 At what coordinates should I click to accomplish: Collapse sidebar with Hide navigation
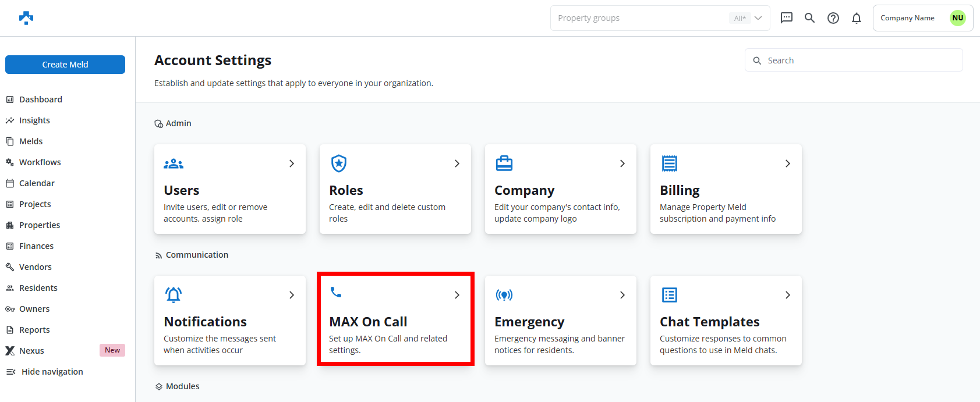pos(52,372)
